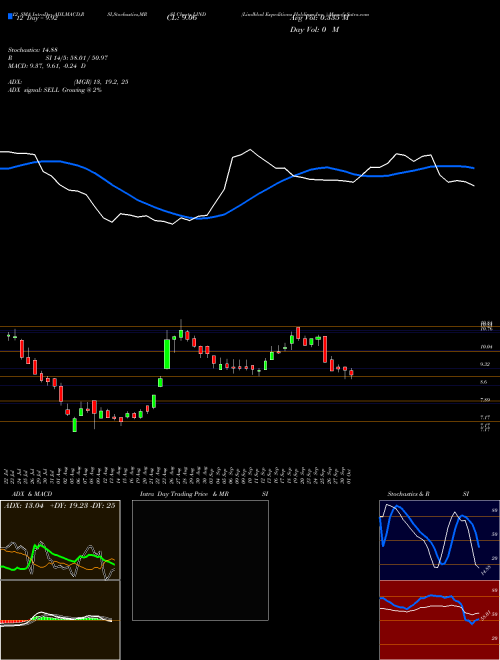The image size is (500, 660).
Task: Open the blue Stochastics mini chart
Action: click(439, 540)
